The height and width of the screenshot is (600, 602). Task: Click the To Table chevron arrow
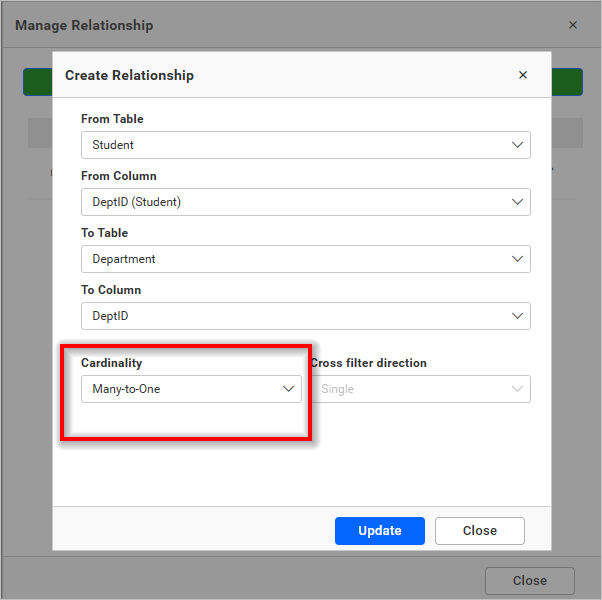(517, 259)
